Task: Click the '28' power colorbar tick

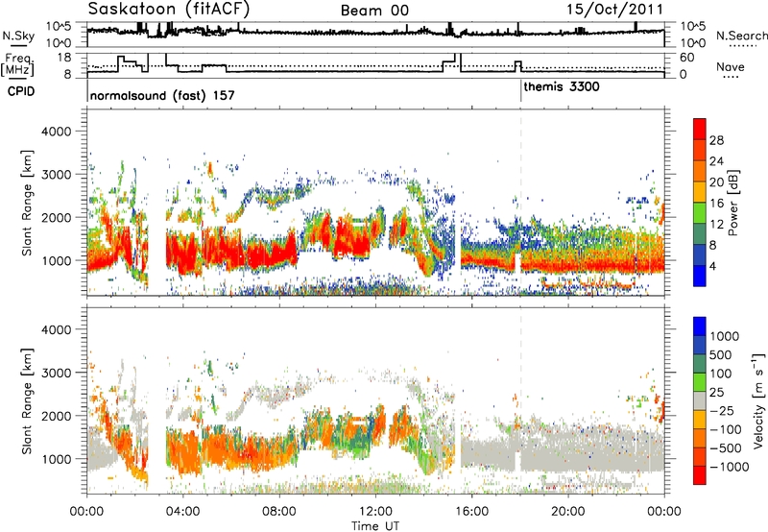Action: click(716, 140)
